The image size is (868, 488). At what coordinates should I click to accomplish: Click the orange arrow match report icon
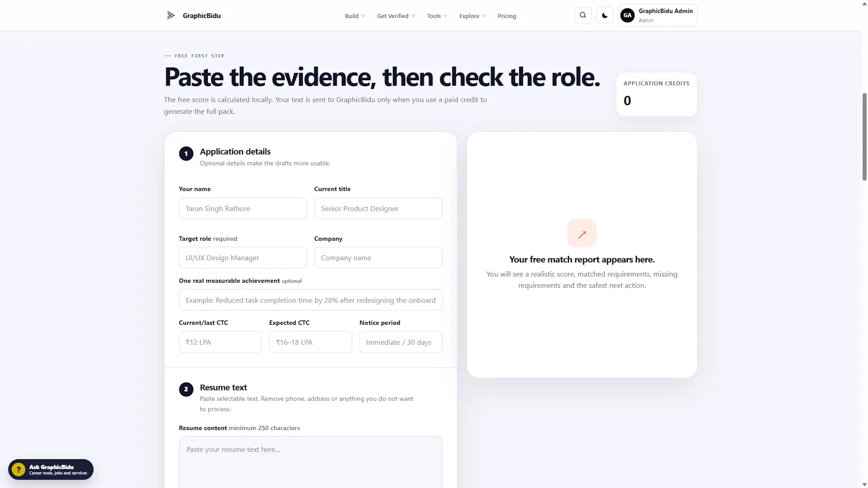(582, 233)
